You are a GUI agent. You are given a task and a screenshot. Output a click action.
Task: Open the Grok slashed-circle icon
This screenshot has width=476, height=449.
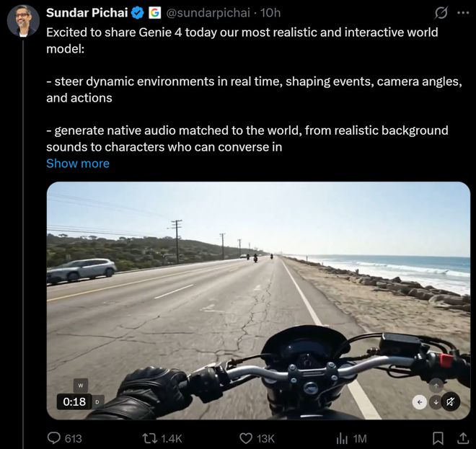coord(441,13)
